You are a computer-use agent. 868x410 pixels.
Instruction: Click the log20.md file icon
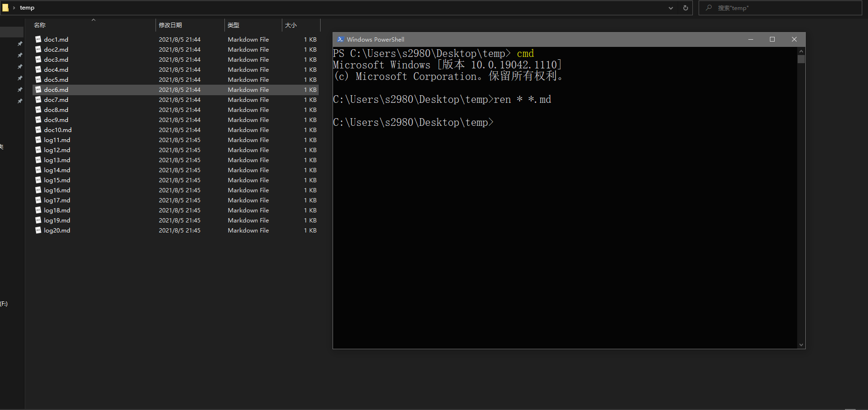pyautogui.click(x=38, y=230)
